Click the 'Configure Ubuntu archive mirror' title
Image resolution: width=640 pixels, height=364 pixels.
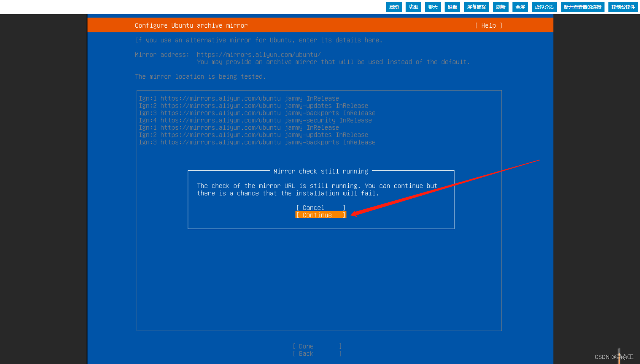click(191, 25)
